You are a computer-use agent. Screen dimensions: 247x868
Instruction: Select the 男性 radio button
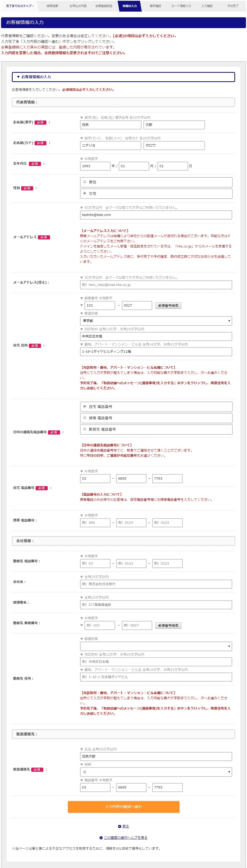pos(85,182)
